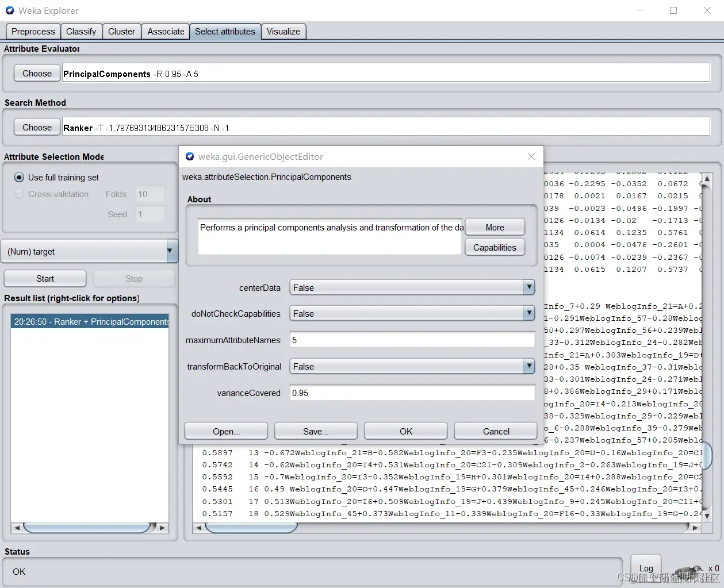
Task: Open the centerData dropdown
Action: tap(412, 287)
